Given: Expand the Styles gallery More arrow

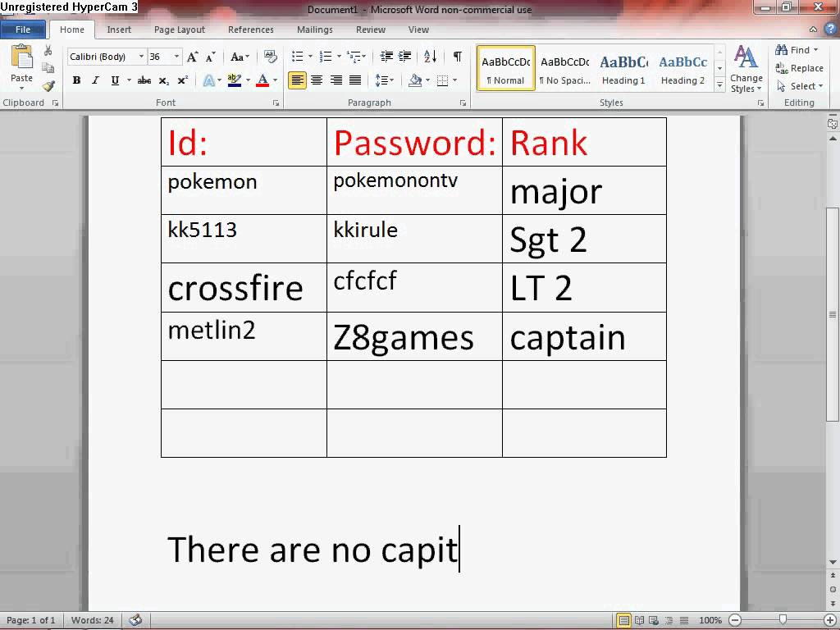Looking at the screenshot, I should (719, 85).
